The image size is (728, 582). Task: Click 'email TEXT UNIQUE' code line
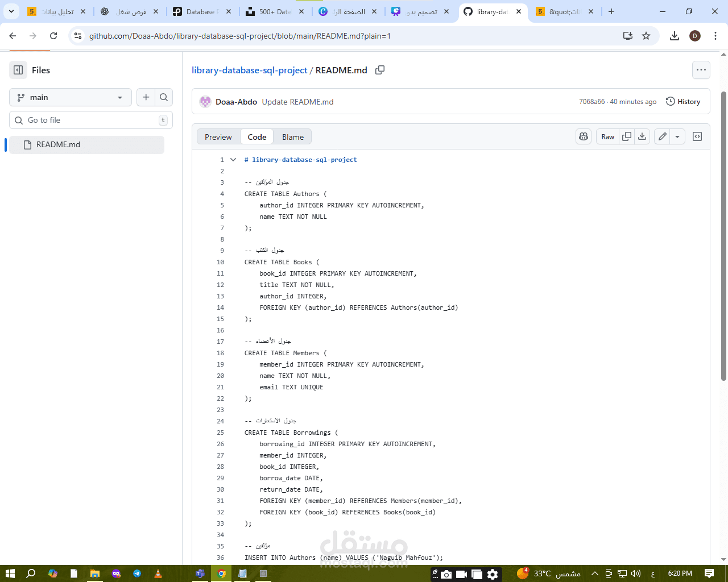pos(291,387)
